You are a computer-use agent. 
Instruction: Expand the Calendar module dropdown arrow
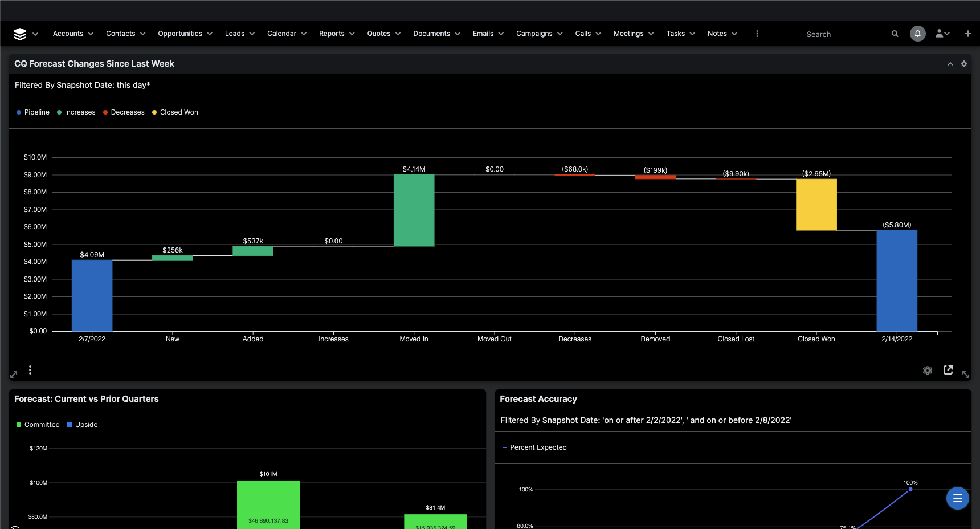pos(304,34)
